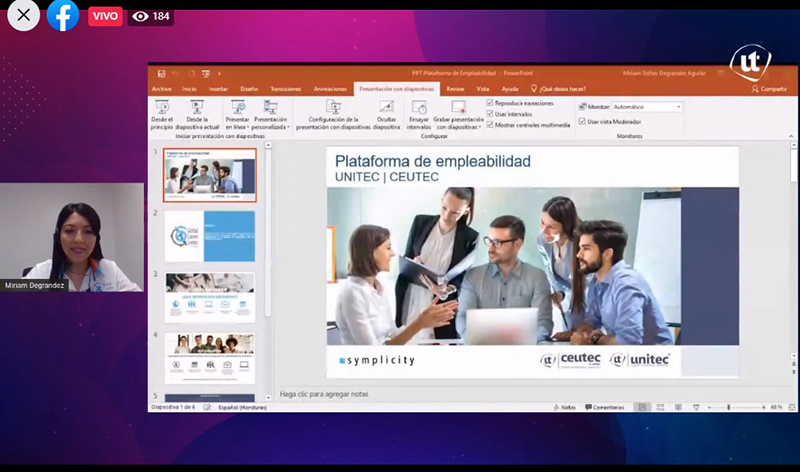800x472 pixels.
Task: Click the Compartir button
Action: (768, 89)
